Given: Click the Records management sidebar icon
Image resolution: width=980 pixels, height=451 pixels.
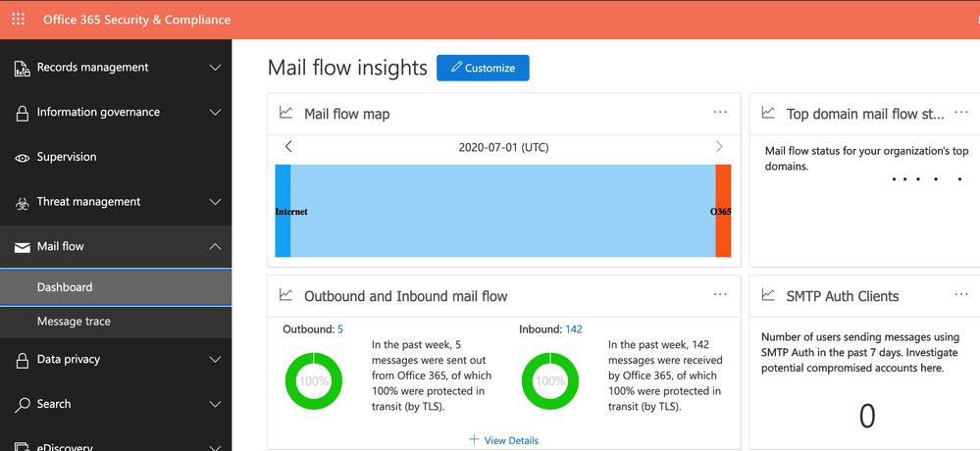Looking at the screenshot, I should (22, 68).
